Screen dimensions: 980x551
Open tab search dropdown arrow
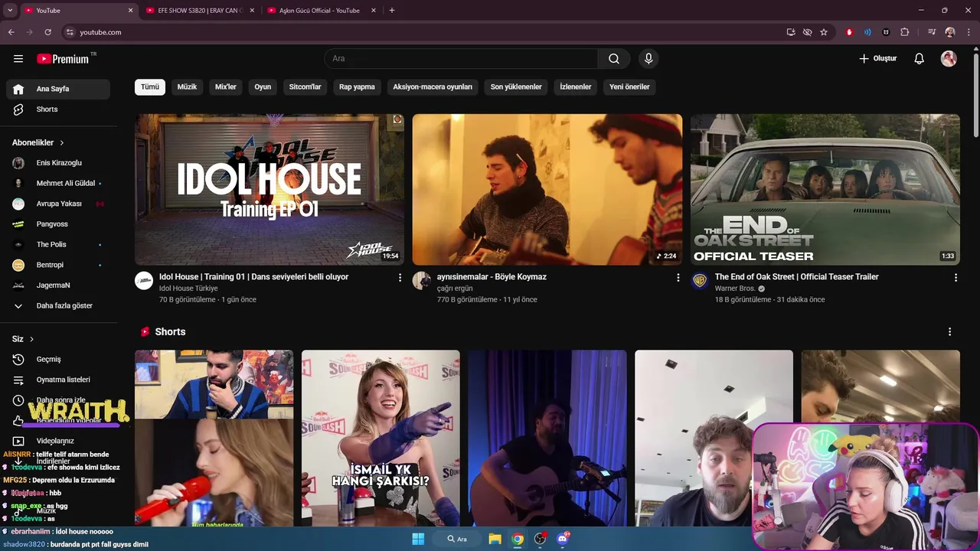pos(10,11)
